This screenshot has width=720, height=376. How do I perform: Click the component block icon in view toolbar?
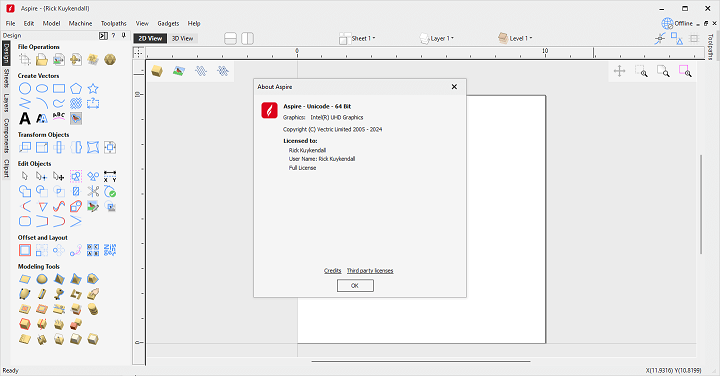157,71
